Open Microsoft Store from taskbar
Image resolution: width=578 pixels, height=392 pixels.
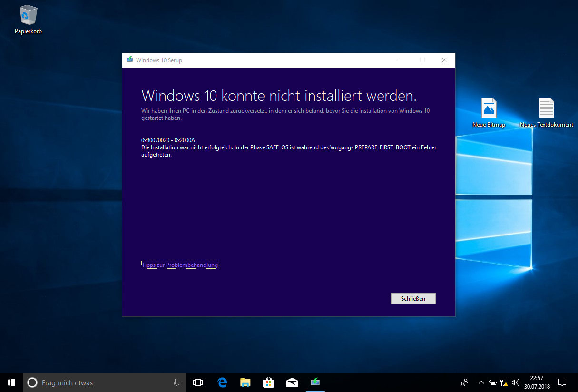click(x=268, y=382)
